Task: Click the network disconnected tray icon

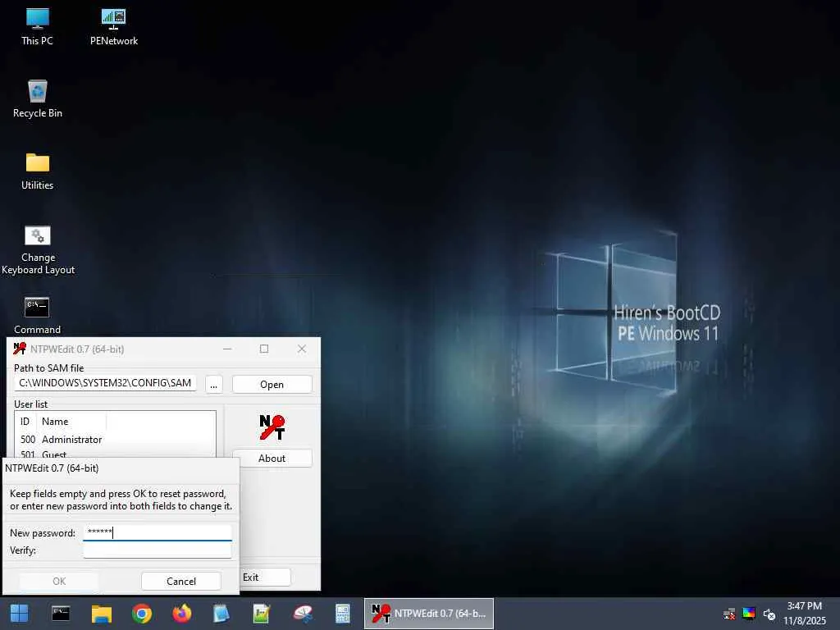Action: 729,614
